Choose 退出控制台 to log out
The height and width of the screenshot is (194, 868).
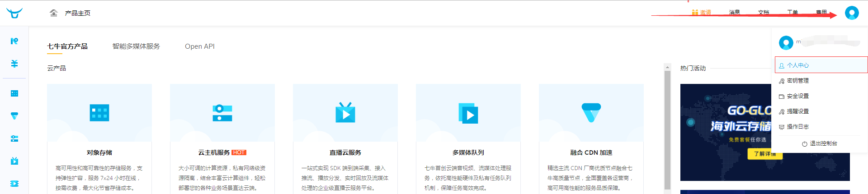click(x=820, y=143)
